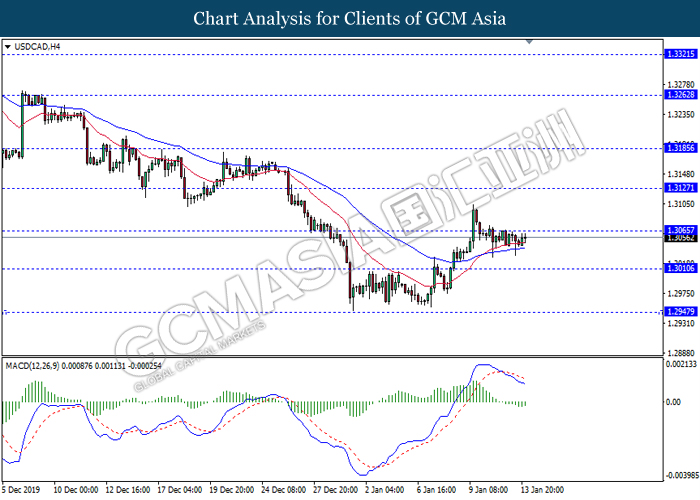Viewport: 700px width, 500px height.
Task: Click the small marker at left of 1.29479 line
Action: [5, 312]
